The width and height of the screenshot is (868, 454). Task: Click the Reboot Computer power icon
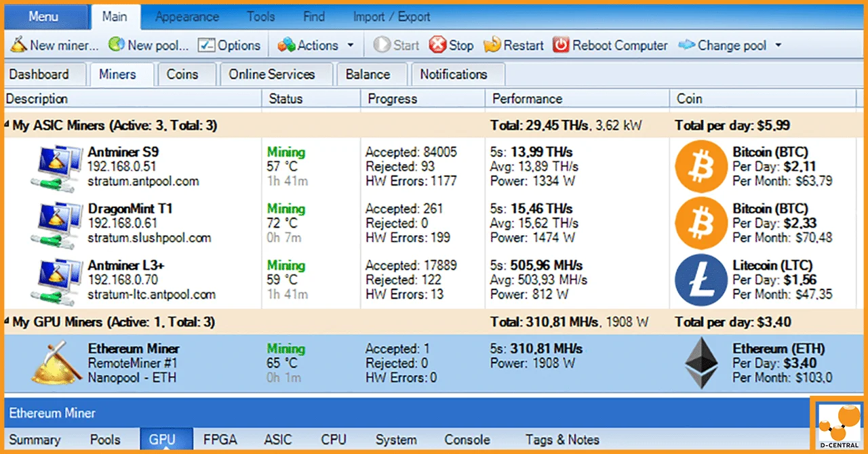tap(561, 45)
